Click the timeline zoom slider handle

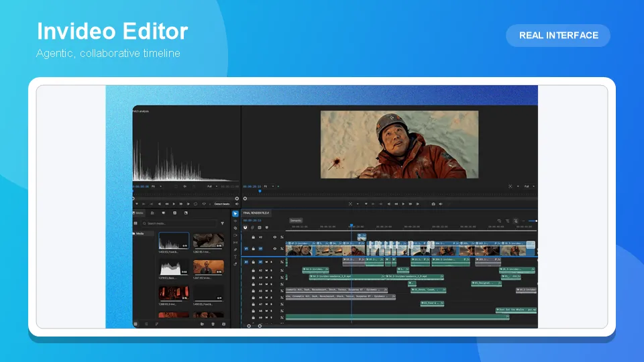(536, 221)
